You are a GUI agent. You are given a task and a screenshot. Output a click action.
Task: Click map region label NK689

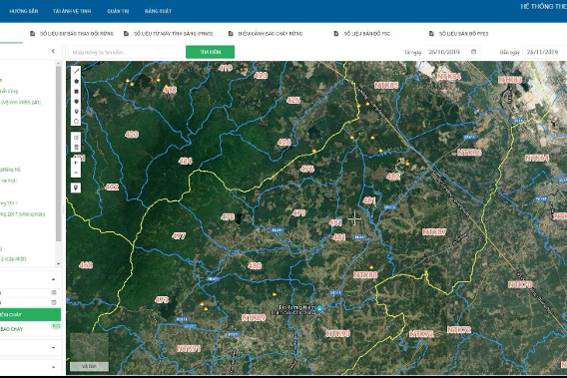254,318
